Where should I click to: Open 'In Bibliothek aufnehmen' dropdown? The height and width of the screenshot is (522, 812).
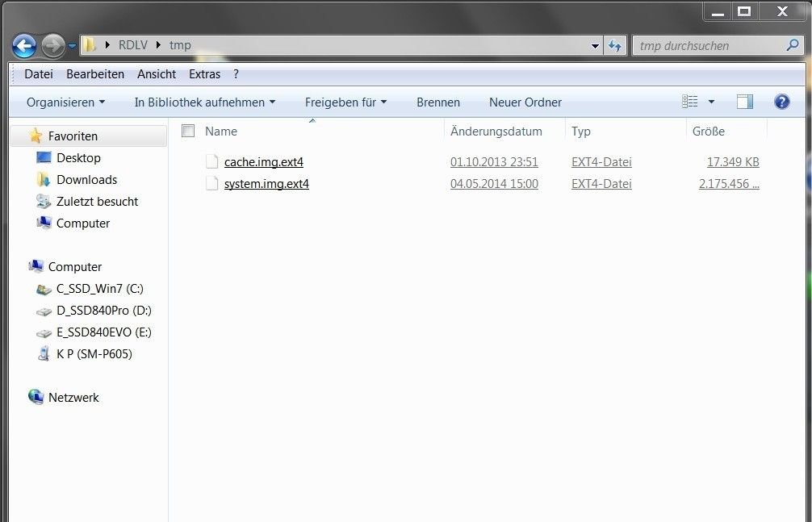point(204,102)
